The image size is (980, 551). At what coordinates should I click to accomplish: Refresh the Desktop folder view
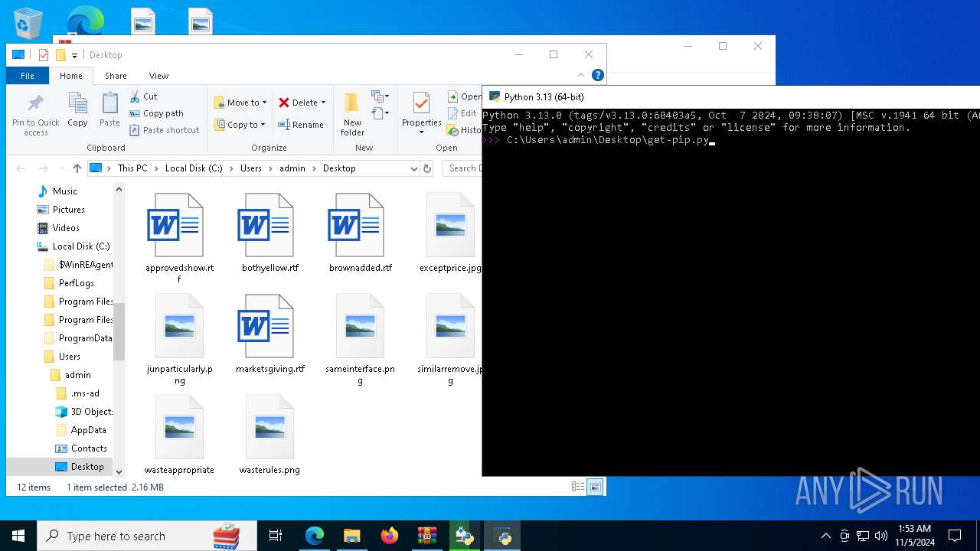click(427, 168)
